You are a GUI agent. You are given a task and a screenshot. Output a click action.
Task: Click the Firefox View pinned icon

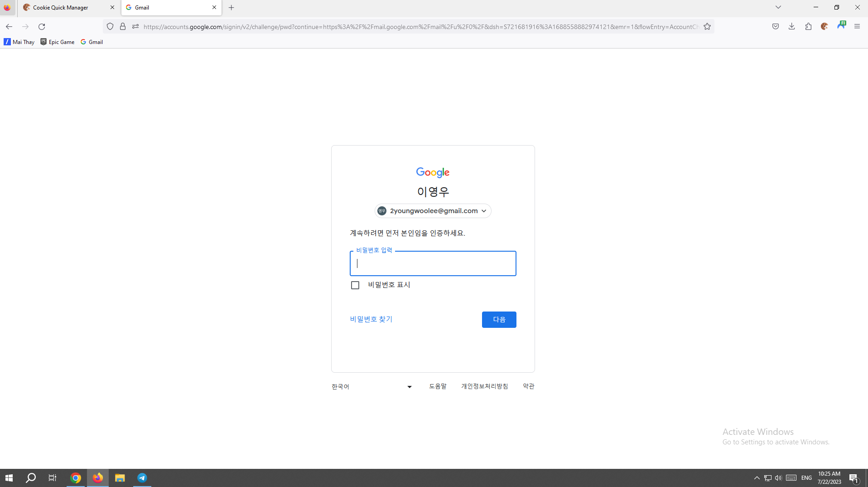[7, 8]
